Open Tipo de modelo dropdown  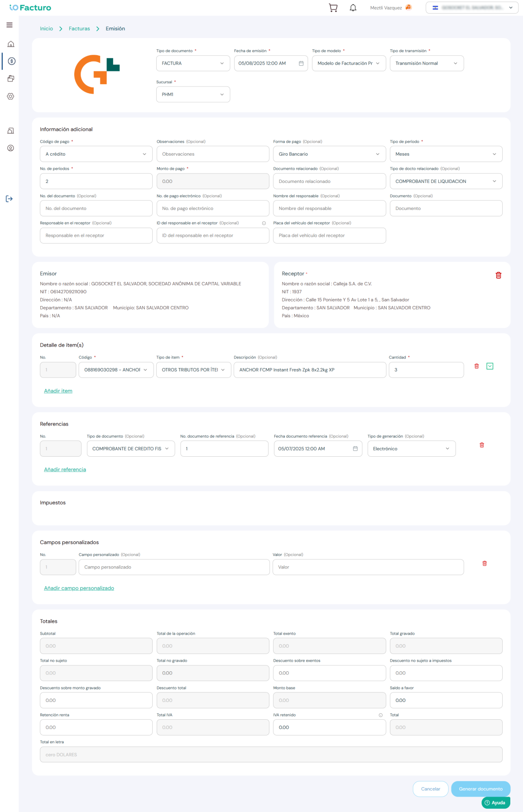pos(349,63)
